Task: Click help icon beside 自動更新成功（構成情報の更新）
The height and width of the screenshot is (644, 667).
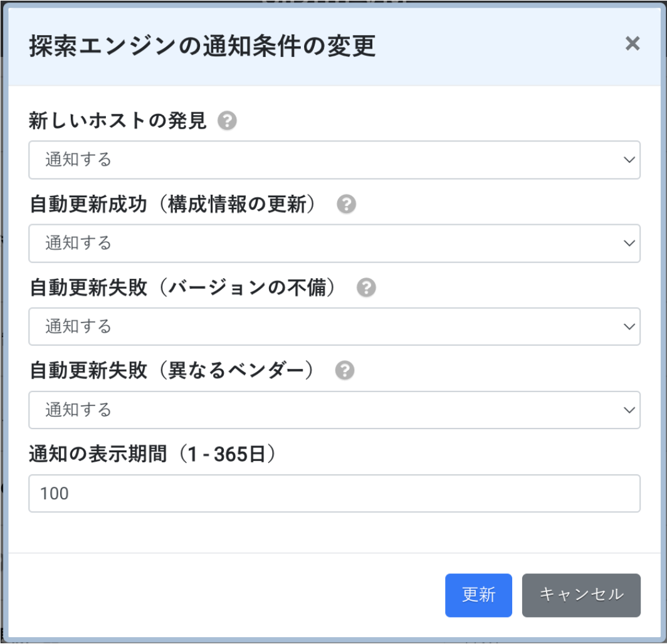Action: [346, 204]
